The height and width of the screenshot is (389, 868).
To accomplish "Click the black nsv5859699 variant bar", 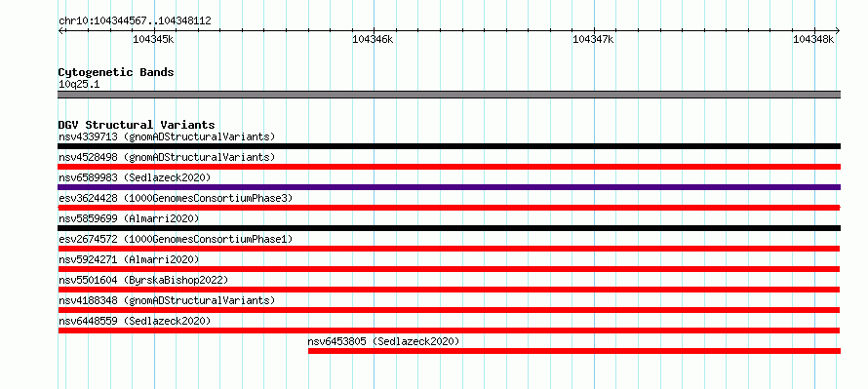I will (449, 228).
